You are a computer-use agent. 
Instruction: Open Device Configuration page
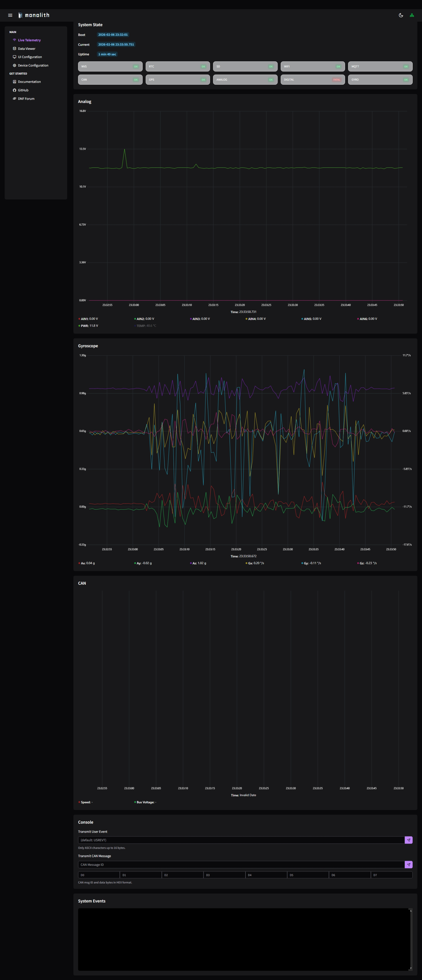click(33, 65)
